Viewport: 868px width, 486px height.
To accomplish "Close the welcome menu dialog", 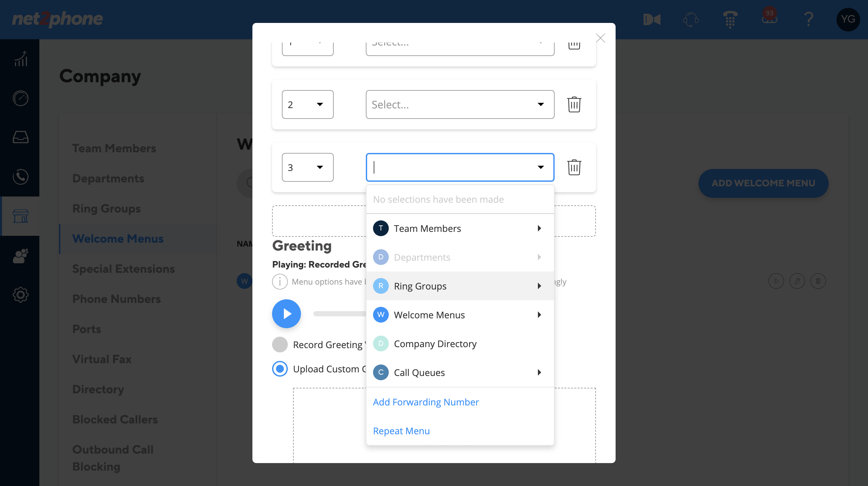I will (x=601, y=38).
